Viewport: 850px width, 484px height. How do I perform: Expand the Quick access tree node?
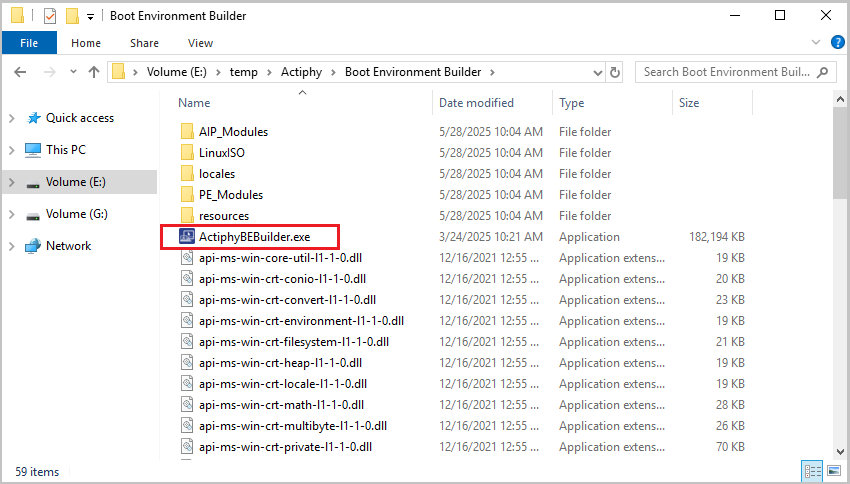click(x=12, y=118)
